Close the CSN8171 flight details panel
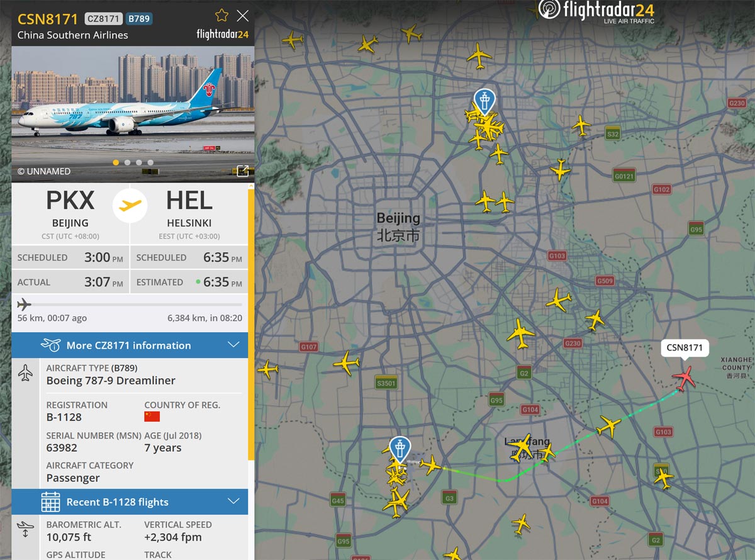755x560 pixels. [242, 16]
